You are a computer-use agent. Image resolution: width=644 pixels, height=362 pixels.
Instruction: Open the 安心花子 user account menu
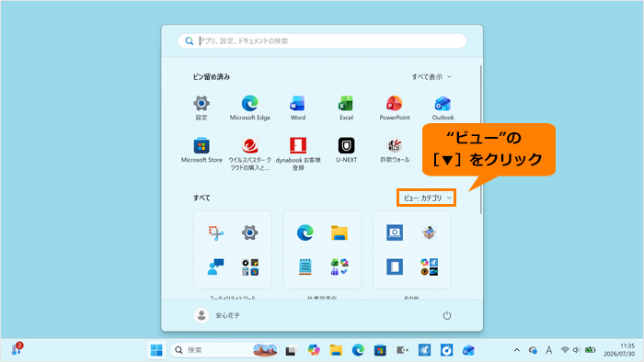coord(217,315)
